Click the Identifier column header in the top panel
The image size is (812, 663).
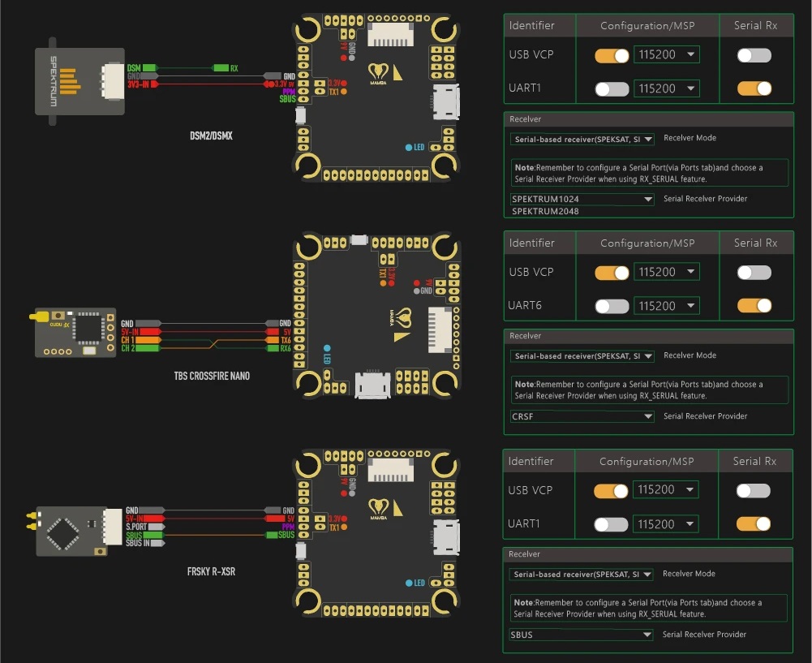[532, 25]
